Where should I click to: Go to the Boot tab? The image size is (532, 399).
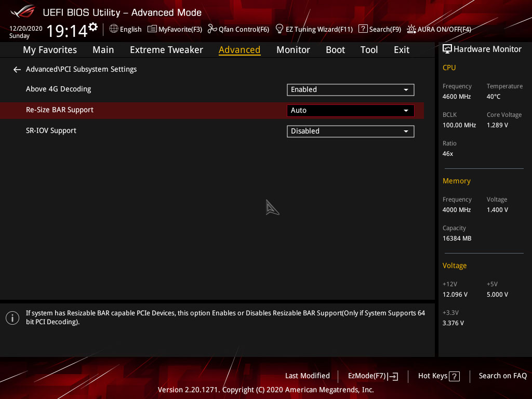(x=335, y=50)
